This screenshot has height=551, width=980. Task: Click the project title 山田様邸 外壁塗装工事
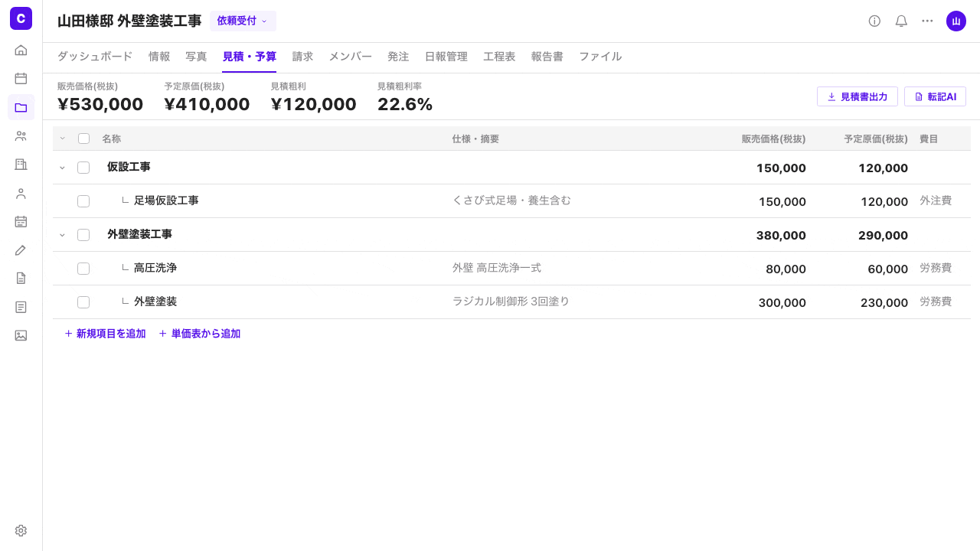click(x=129, y=21)
